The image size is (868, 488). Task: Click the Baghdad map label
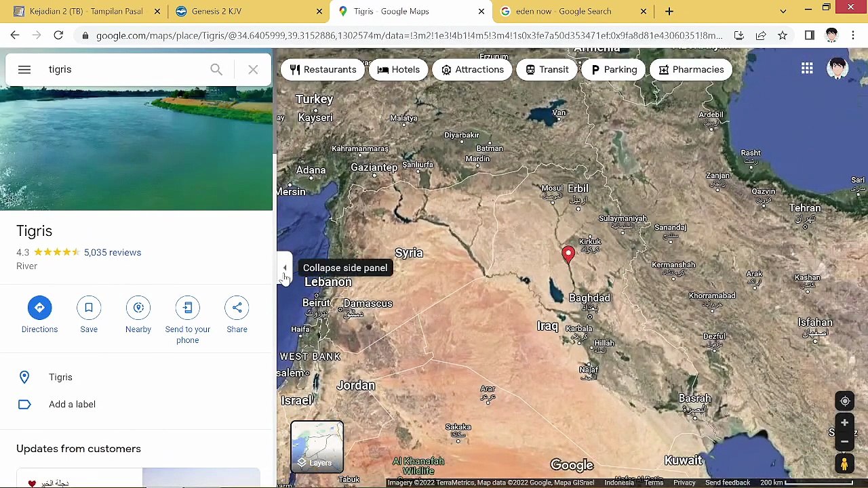[x=589, y=298]
